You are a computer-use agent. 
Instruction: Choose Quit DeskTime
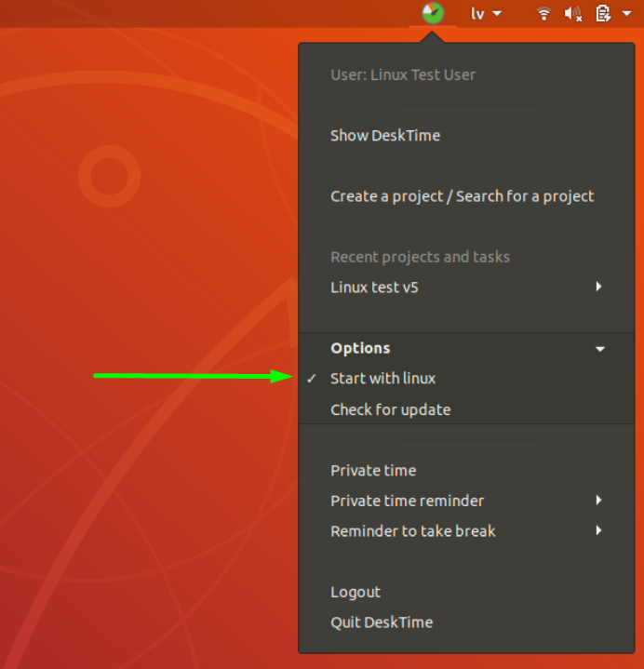pyautogui.click(x=466, y=622)
